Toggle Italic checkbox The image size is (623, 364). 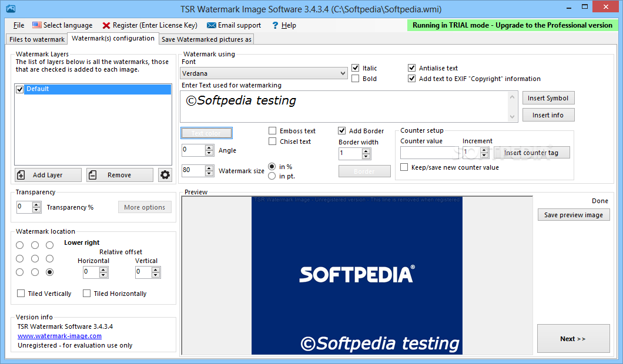pyautogui.click(x=355, y=68)
